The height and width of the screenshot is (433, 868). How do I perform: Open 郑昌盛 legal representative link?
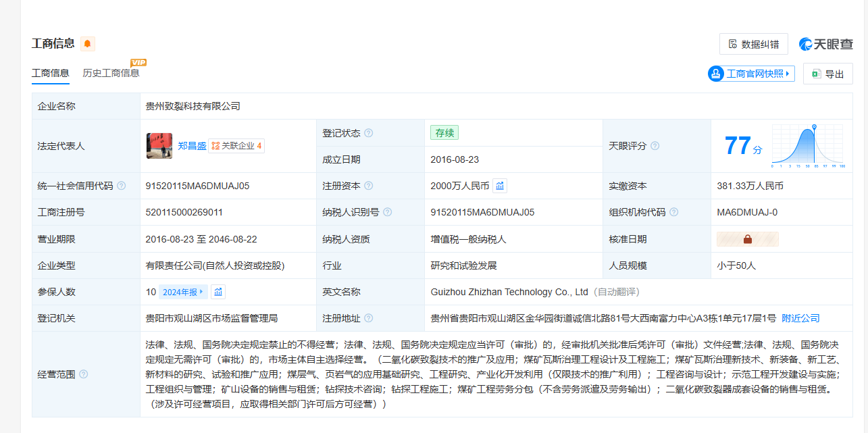pyautogui.click(x=192, y=146)
